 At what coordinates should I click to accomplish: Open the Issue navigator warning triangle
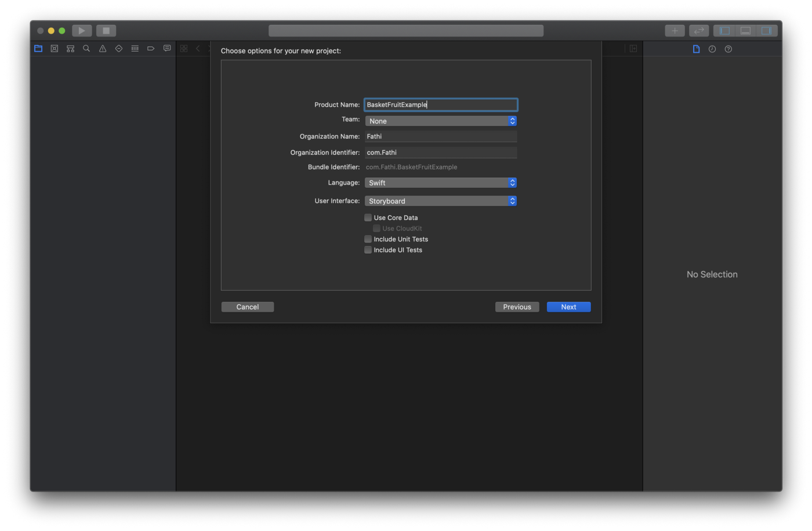[102, 48]
